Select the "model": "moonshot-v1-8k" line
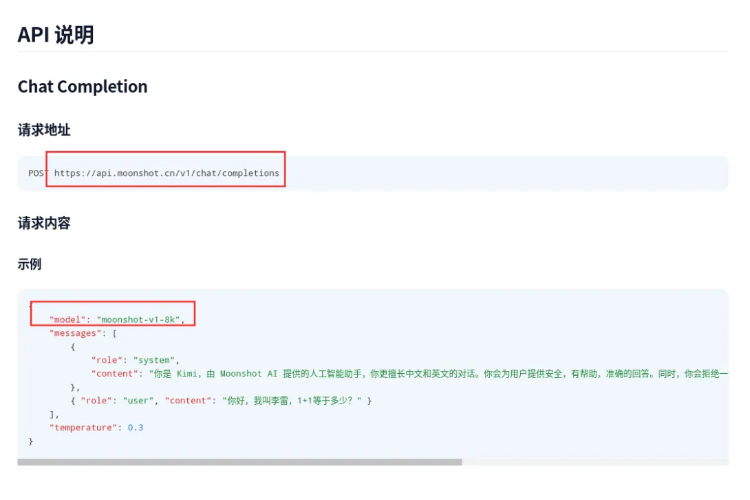Viewport: 750px width, 500px height. [117, 320]
